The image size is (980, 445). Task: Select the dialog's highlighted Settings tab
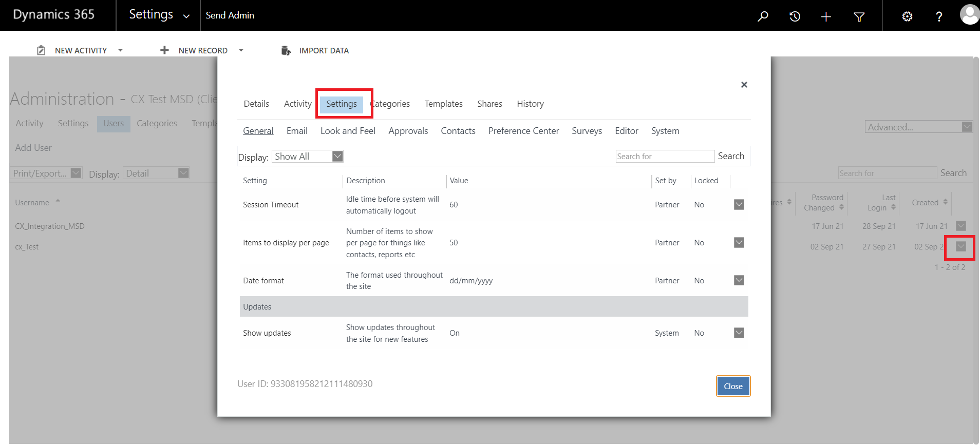tap(342, 104)
